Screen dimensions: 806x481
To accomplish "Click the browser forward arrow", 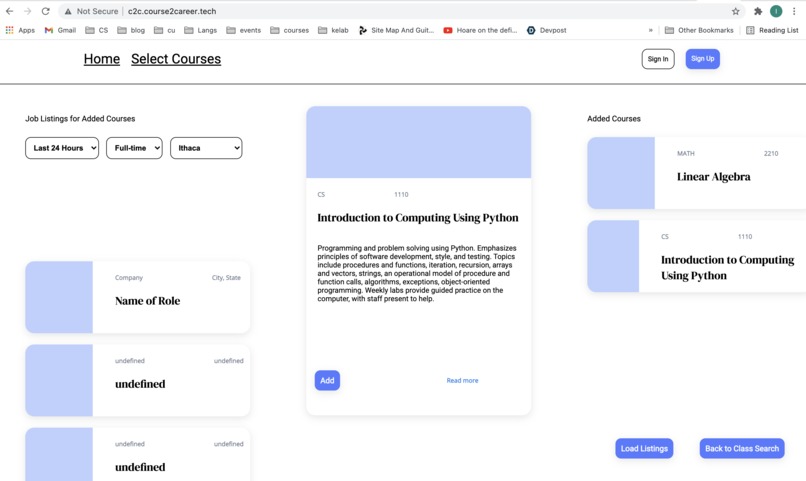I will tap(27, 11).
